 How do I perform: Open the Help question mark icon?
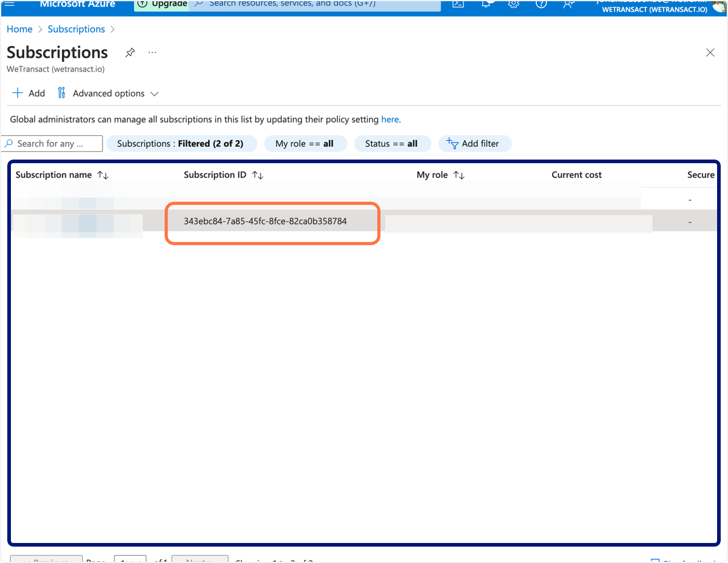(x=541, y=4)
